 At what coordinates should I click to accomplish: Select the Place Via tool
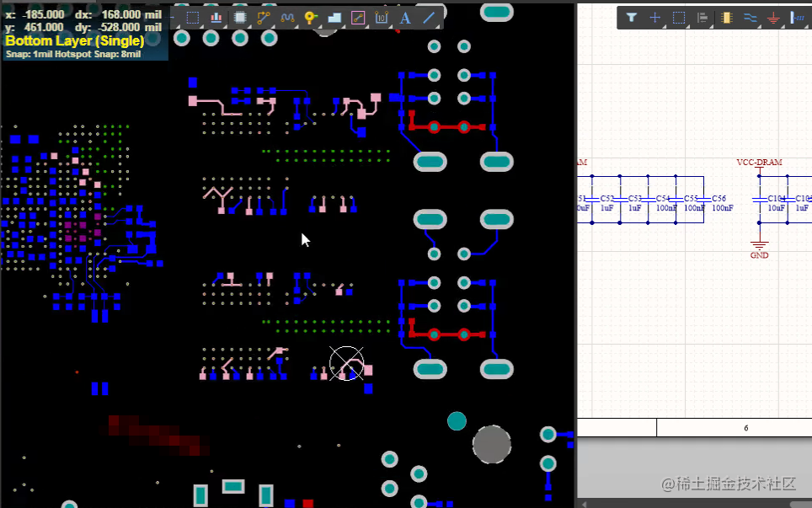coord(310,17)
